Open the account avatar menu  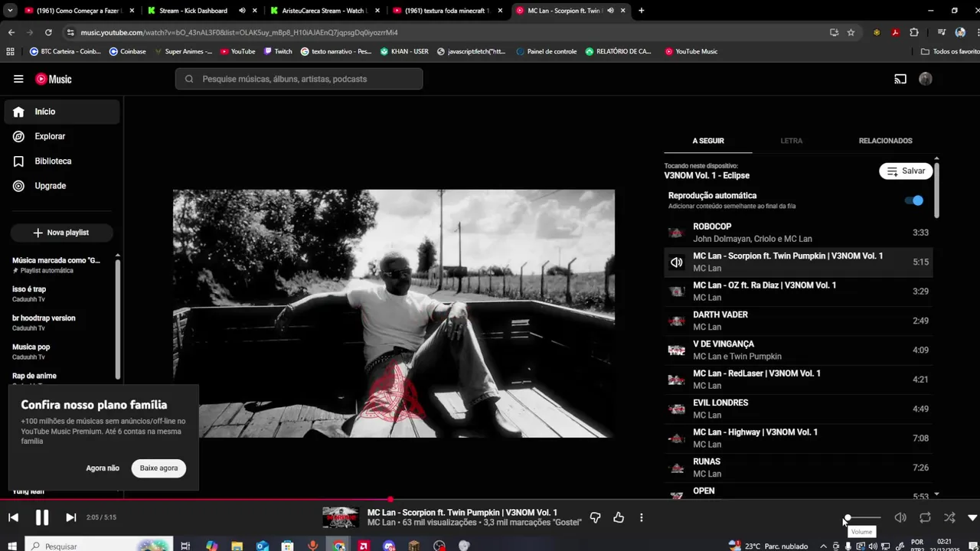(x=925, y=79)
